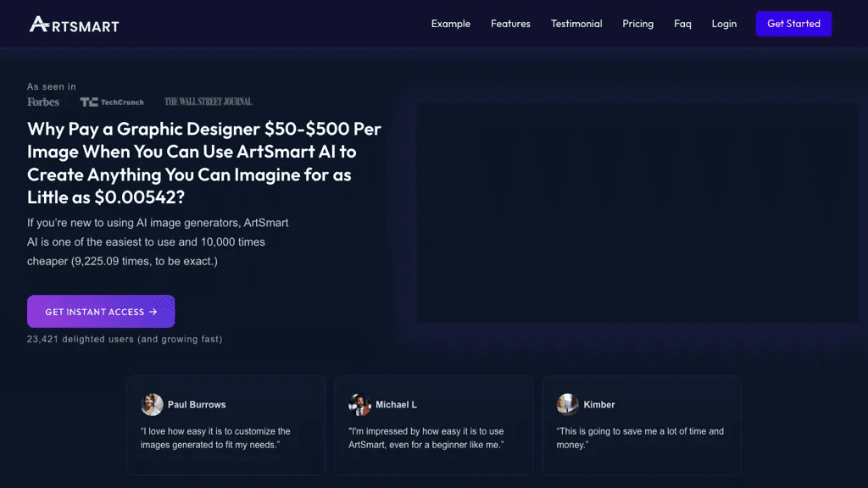868x488 pixels.
Task: Click the TechCrunch logo
Action: (112, 102)
